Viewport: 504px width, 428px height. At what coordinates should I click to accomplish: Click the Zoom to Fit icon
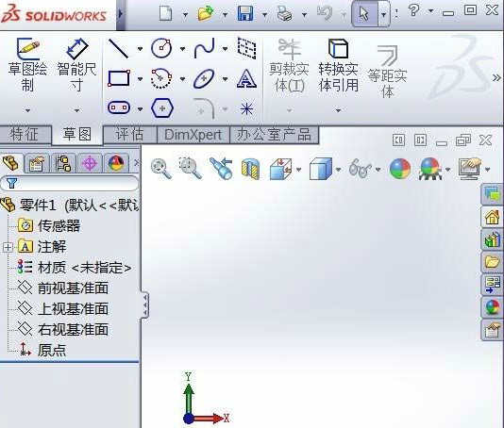click(161, 169)
